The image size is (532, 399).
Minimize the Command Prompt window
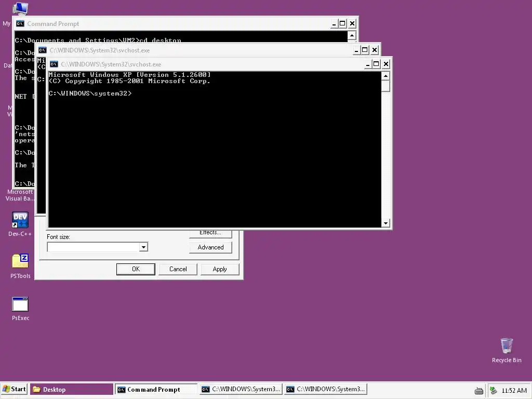[334, 24]
